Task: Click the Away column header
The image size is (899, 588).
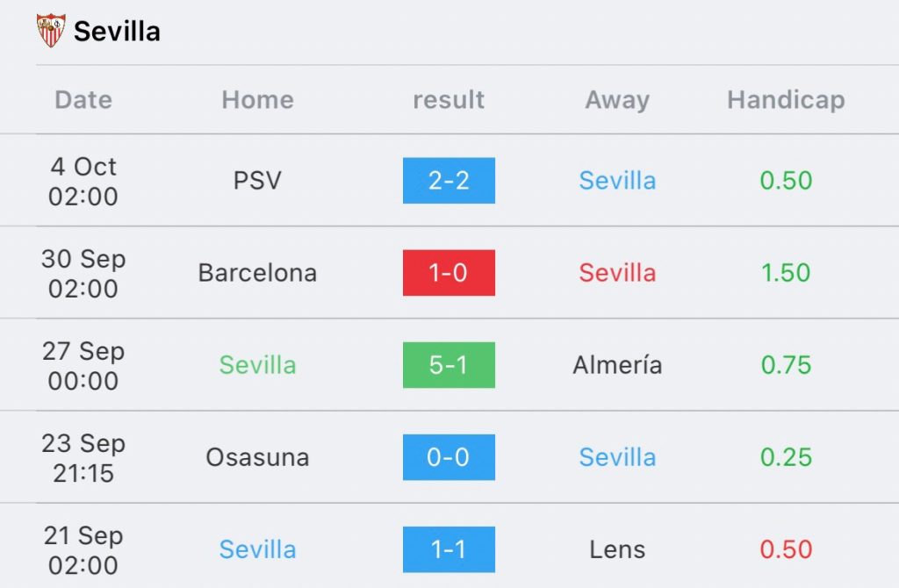Action: [617, 100]
